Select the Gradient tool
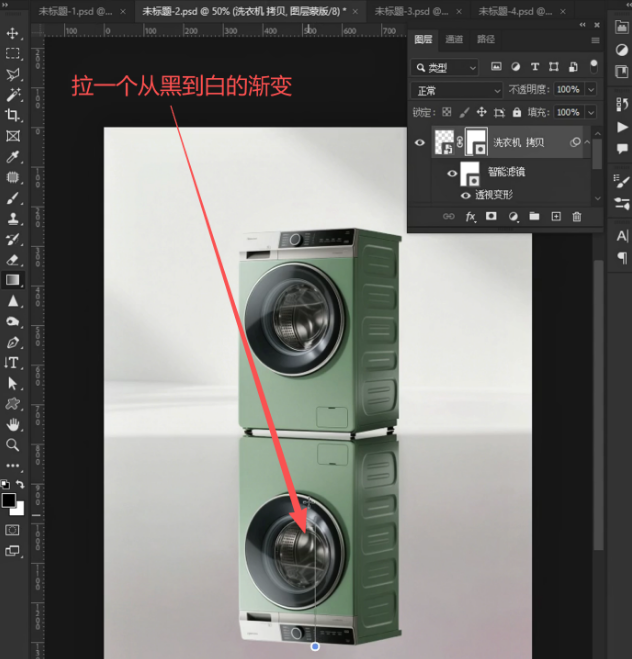Viewport: 632px width, 659px height. 12,280
